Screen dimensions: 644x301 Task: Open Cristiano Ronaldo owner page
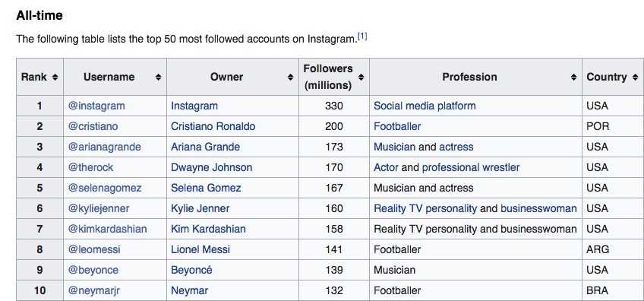point(213,126)
